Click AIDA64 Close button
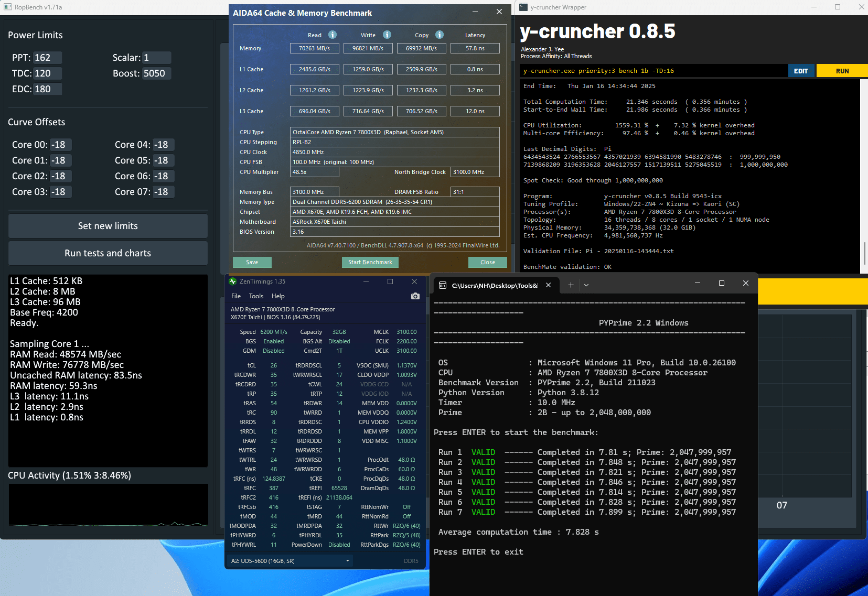This screenshot has height=596, width=868. coord(488,262)
